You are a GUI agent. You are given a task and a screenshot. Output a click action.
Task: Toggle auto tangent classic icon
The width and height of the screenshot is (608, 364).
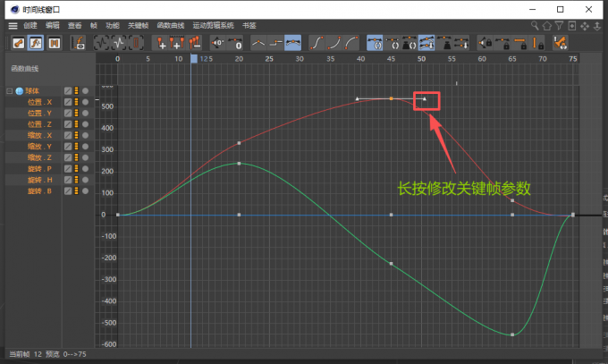pyautogui.click(x=375, y=43)
